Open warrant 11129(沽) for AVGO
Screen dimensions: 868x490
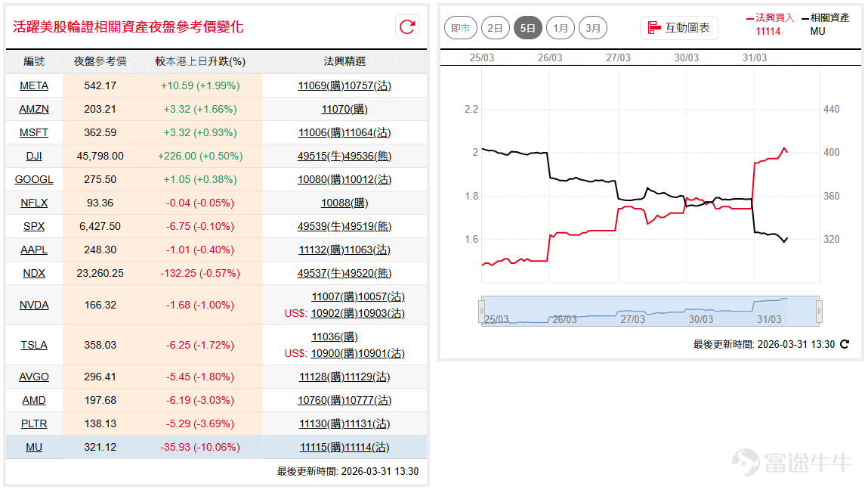click(x=368, y=377)
